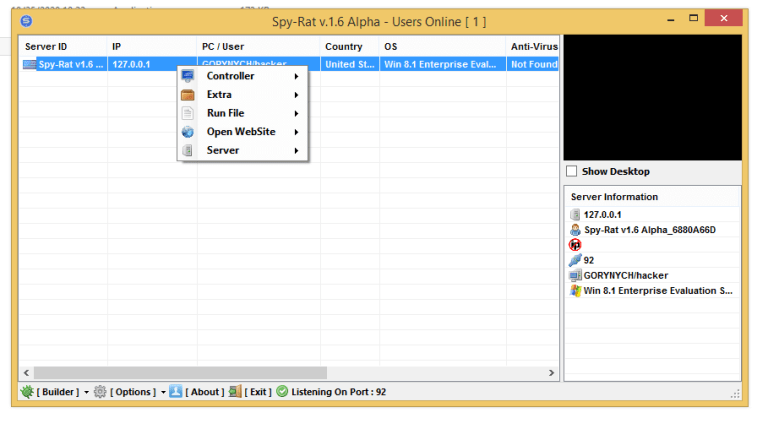Click the gear icon beside Options
Screen dimensions: 768x429
click(x=100, y=391)
